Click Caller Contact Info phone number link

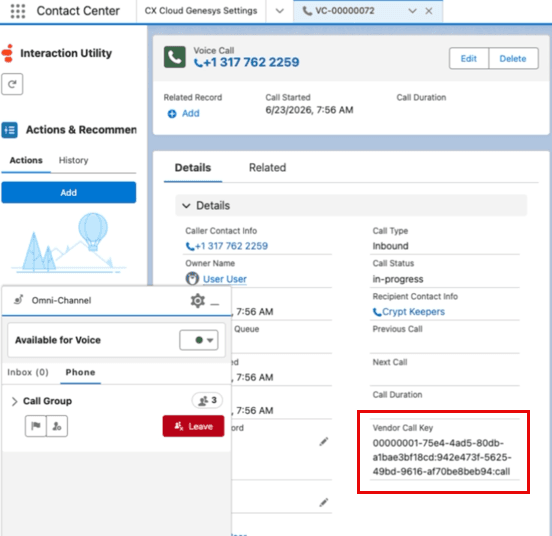[227, 246]
